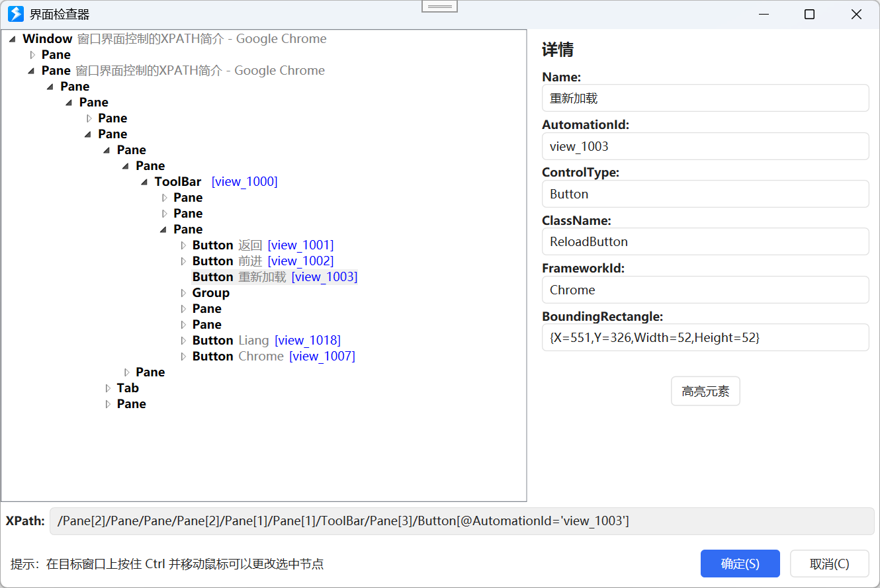Expand the 前进 Button node arrow
The image size is (880, 588).
pos(183,261)
